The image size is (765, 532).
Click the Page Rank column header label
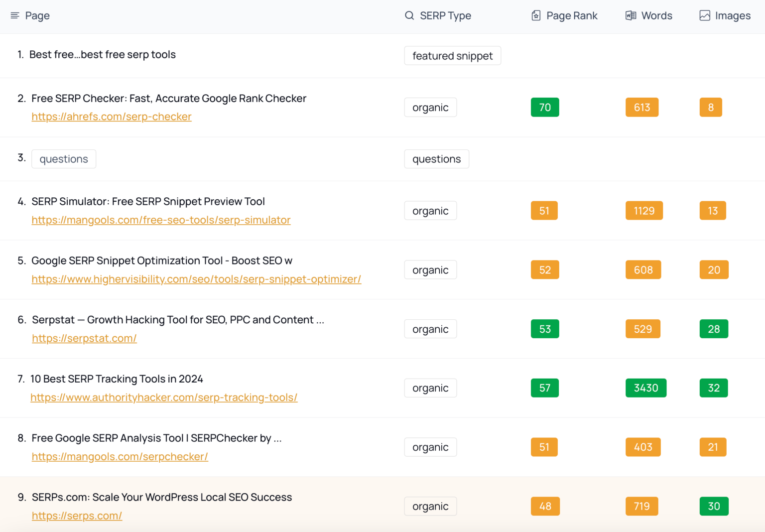tap(572, 16)
